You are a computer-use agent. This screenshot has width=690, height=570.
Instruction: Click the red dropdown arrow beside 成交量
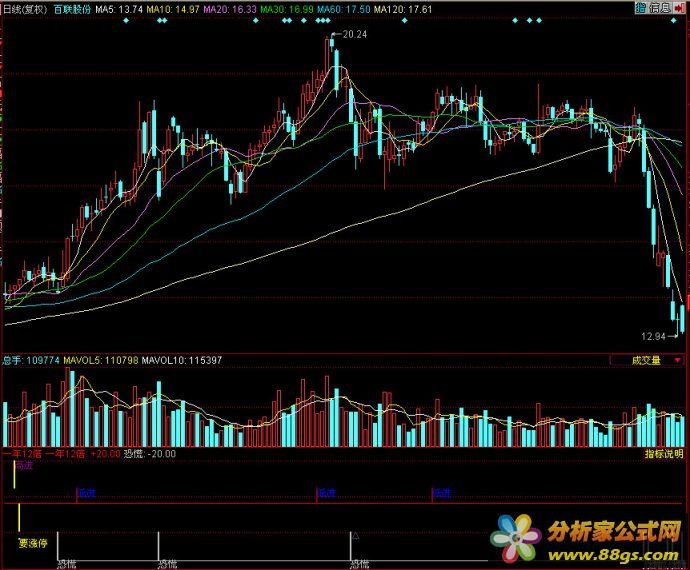[x=677, y=360]
